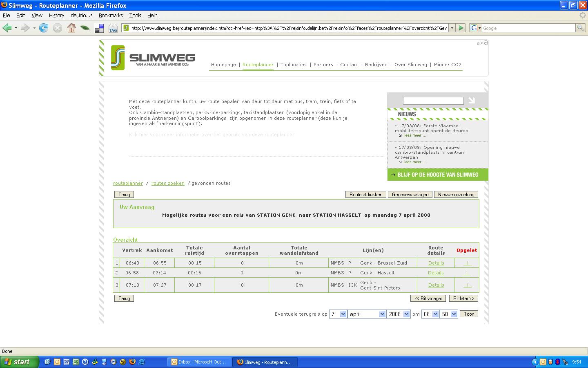Open the History menu
This screenshot has width=588, height=368.
click(56, 15)
